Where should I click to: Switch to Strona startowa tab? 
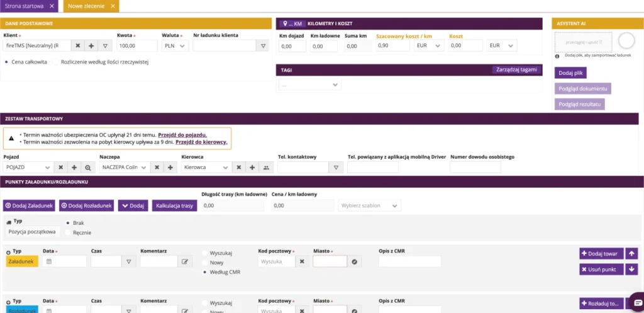coord(25,6)
